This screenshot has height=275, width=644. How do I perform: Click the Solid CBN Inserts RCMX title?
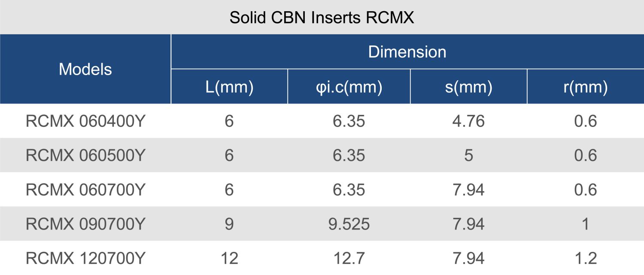click(x=322, y=18)
